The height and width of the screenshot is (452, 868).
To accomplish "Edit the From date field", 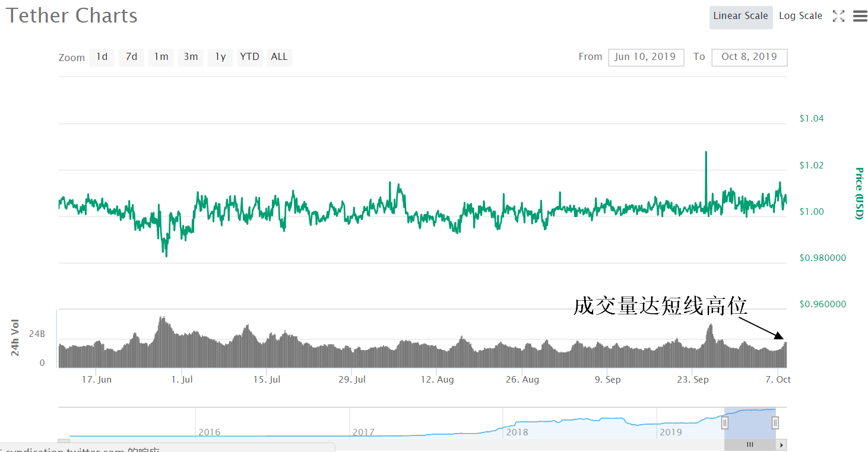I will pos(646,58).
